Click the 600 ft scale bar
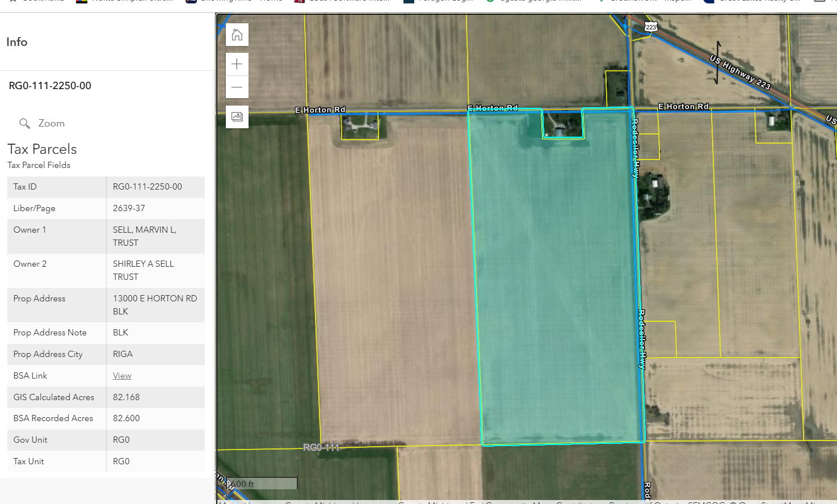837x504 pixels. click(262, 484)
